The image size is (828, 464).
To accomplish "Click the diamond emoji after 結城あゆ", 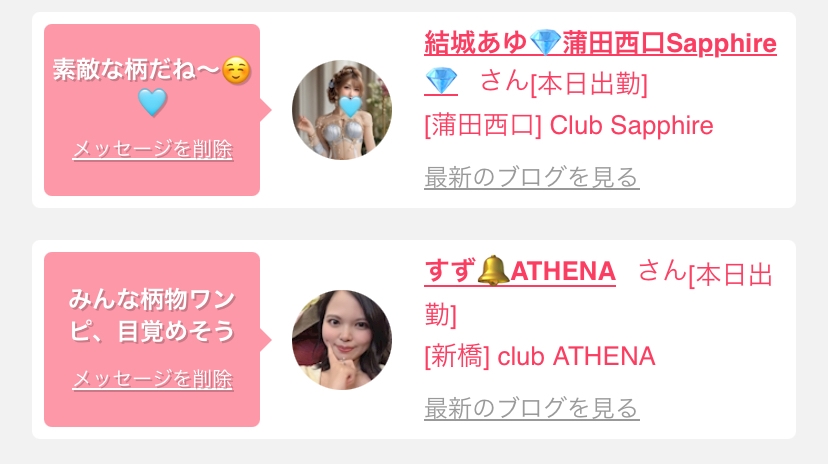I will click(x=545, y=43).
